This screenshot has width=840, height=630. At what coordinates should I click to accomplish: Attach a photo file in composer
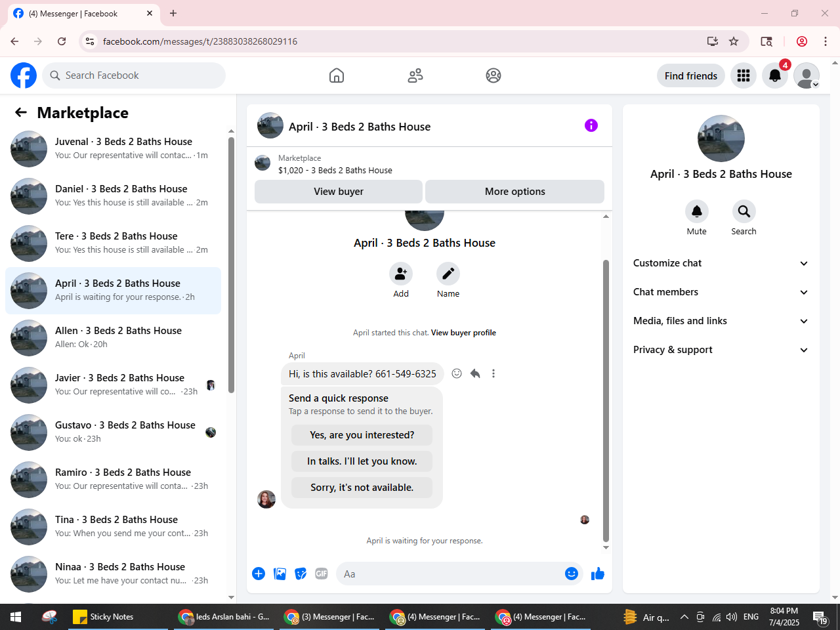tap(280, 574)
